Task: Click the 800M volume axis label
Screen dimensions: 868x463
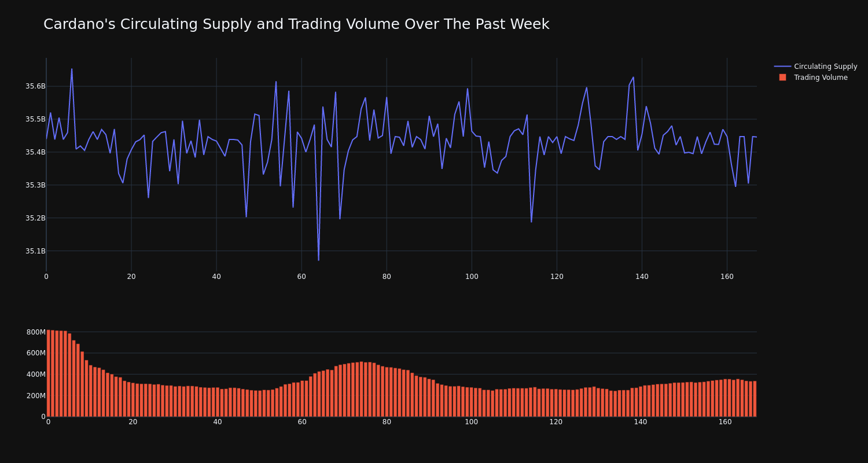Action: click(35, 332)
